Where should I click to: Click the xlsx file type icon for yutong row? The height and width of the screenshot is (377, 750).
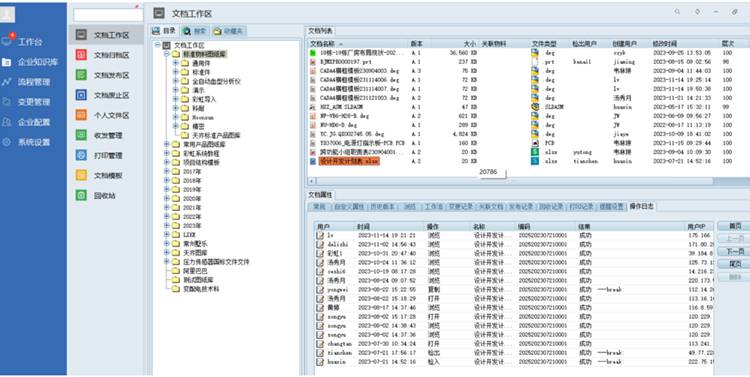pyautogui.click(x=535, y=152)
